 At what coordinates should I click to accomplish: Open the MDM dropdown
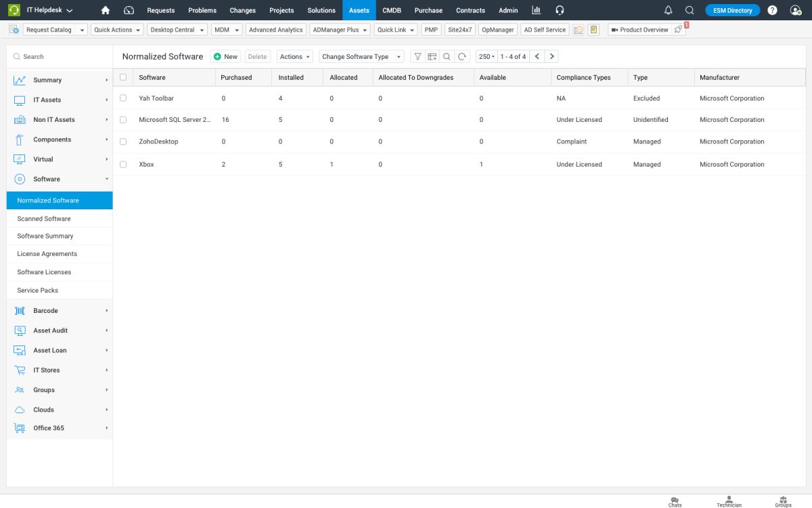[227, 30]
